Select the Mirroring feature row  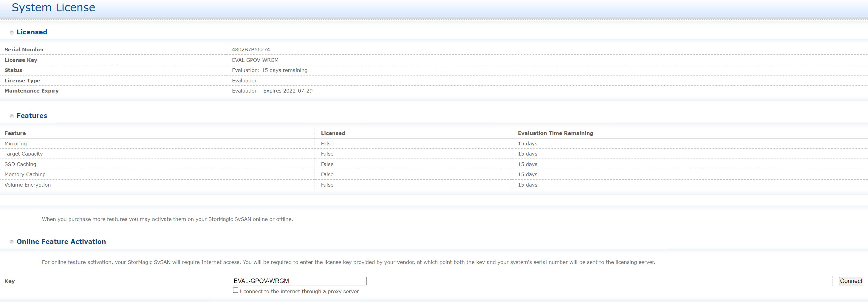pyautogui.click(x=434, y=144)
